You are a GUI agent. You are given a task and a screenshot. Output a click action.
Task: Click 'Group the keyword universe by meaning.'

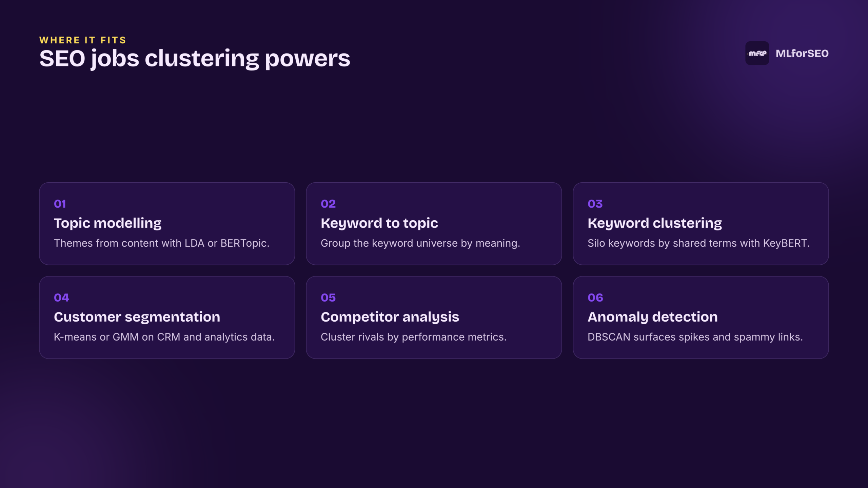[x=420, y=243]
